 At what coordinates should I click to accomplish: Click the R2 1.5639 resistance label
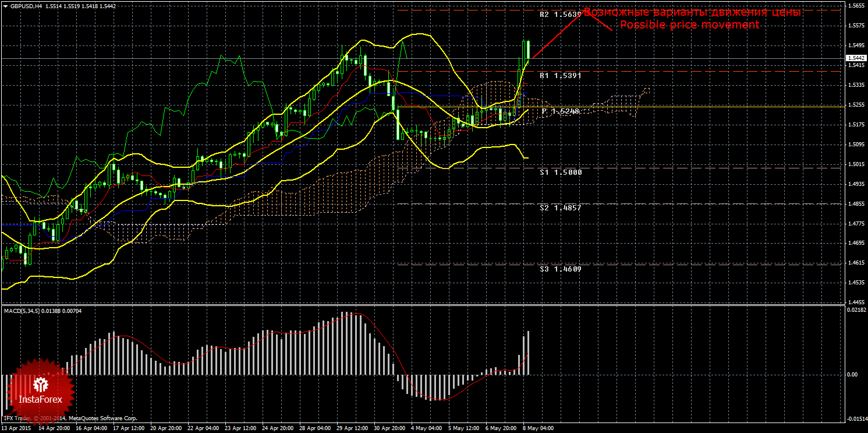point(560,15)
